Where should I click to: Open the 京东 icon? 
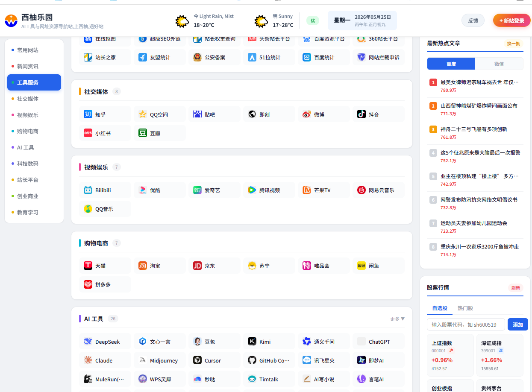coord(197,266)
